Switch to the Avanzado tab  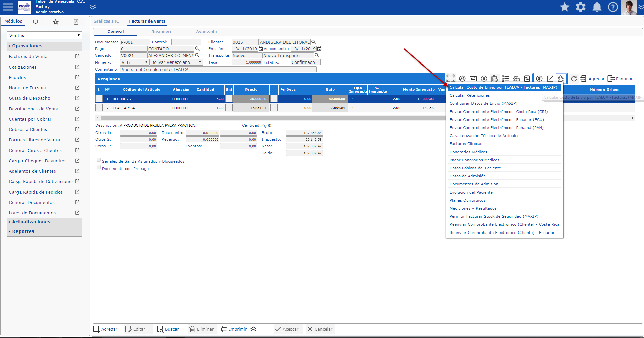tap(206, 32)
